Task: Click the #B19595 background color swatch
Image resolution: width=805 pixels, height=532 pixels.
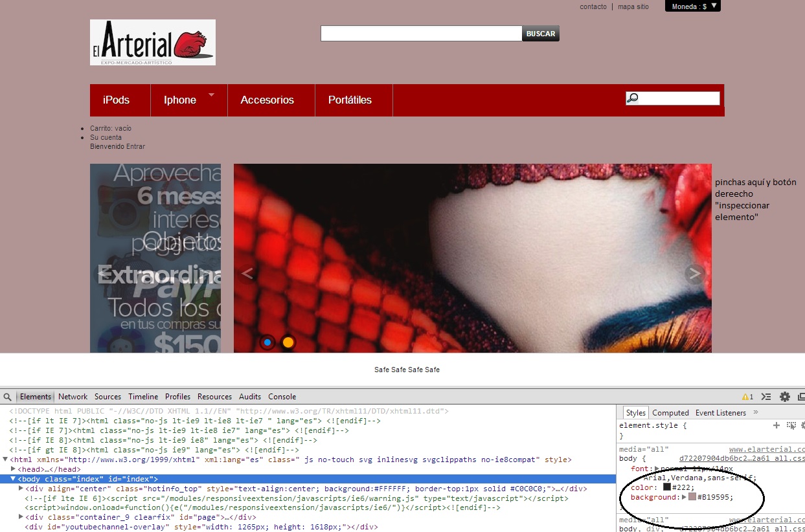Action: click(x=692, y=497)
